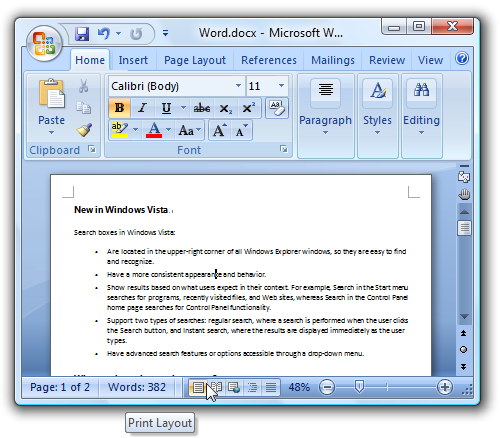Open Microsoft Word Help
This screenshot has height=438, width=500.
462,58
